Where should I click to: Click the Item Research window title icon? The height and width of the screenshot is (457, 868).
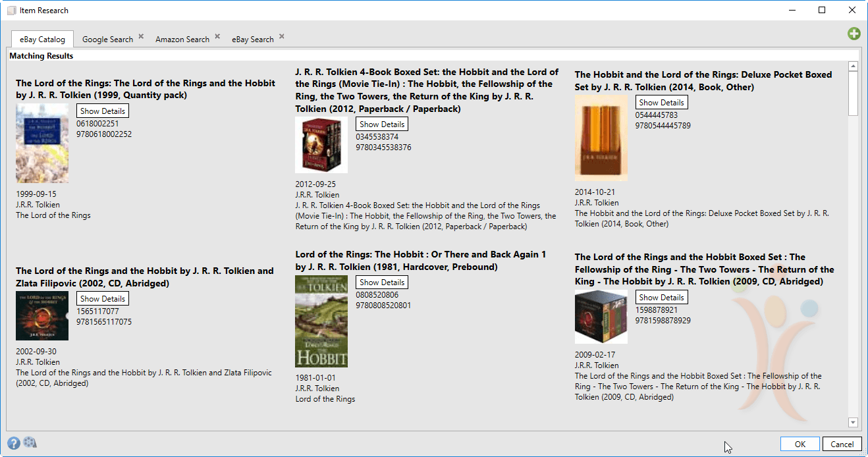click(11, 10)
